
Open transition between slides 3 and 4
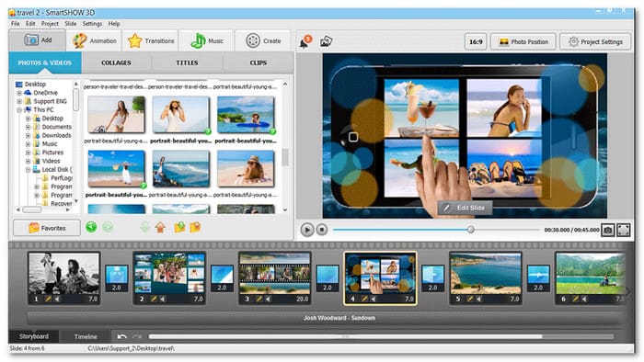coord(328,278)
